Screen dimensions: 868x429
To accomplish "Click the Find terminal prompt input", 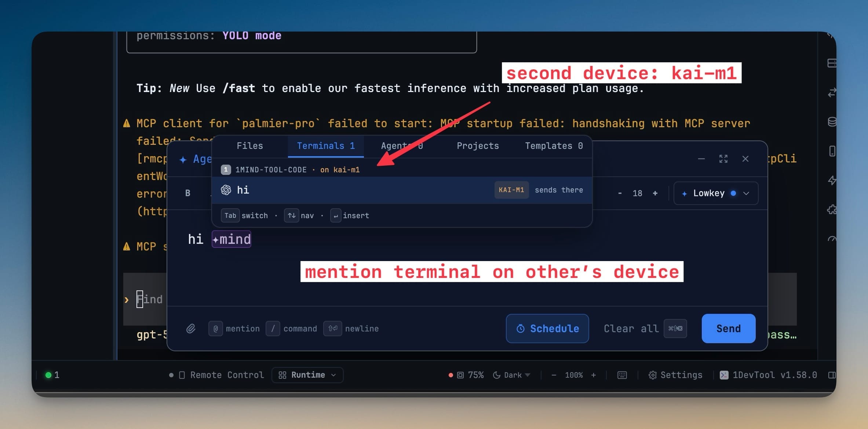I will [149, 300].
